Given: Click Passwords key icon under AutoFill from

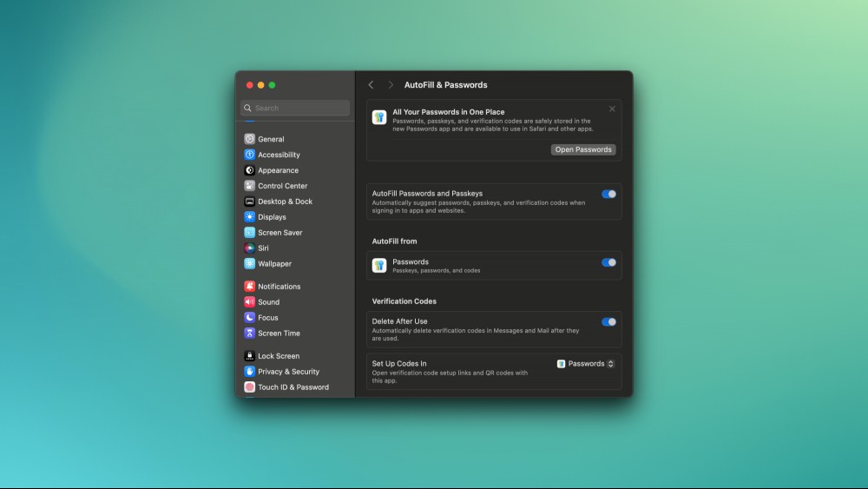Looking at the screenshot, I should (379, 265).
